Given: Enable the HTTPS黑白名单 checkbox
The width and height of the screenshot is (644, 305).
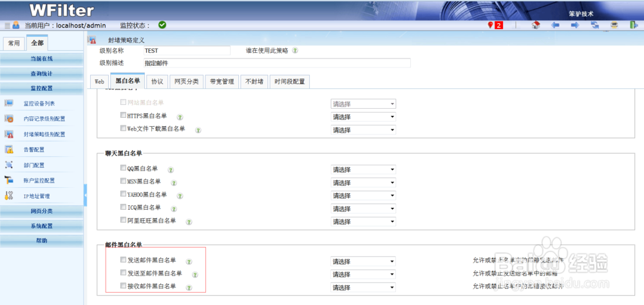Looking at the screenshot, I should coord(123,116).
